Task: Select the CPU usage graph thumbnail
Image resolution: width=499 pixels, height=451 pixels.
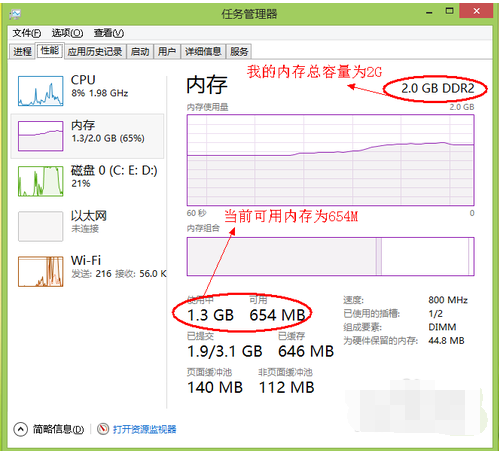Action: 41,91
